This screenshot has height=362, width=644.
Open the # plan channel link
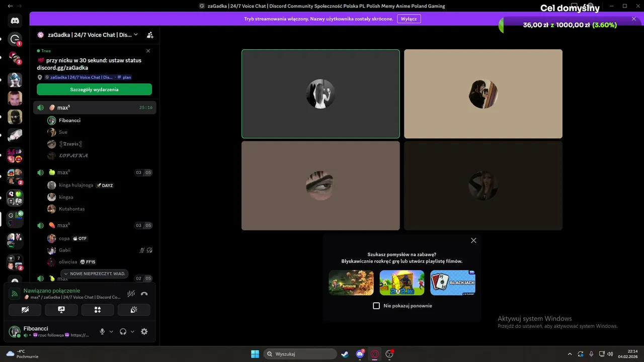click(124, 77)
